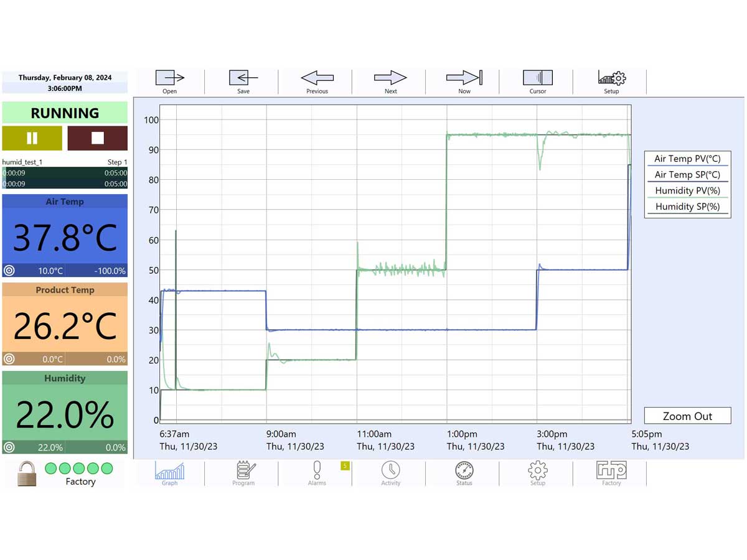View the Status gauge screen

click(x=464, y=473)
